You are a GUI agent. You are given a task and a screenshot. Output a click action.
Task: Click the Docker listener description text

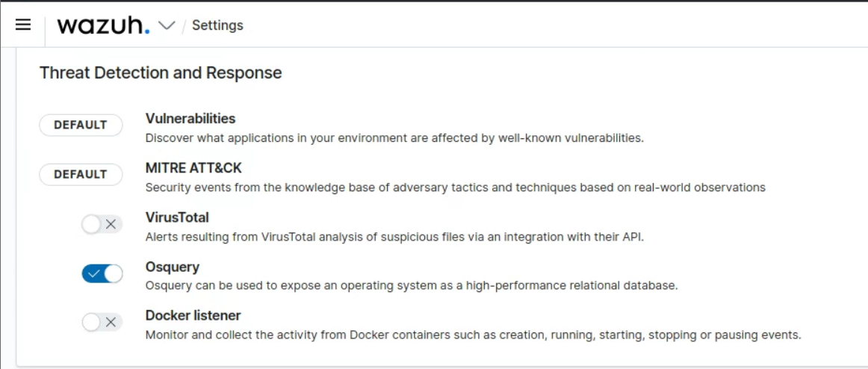point(472,335)
